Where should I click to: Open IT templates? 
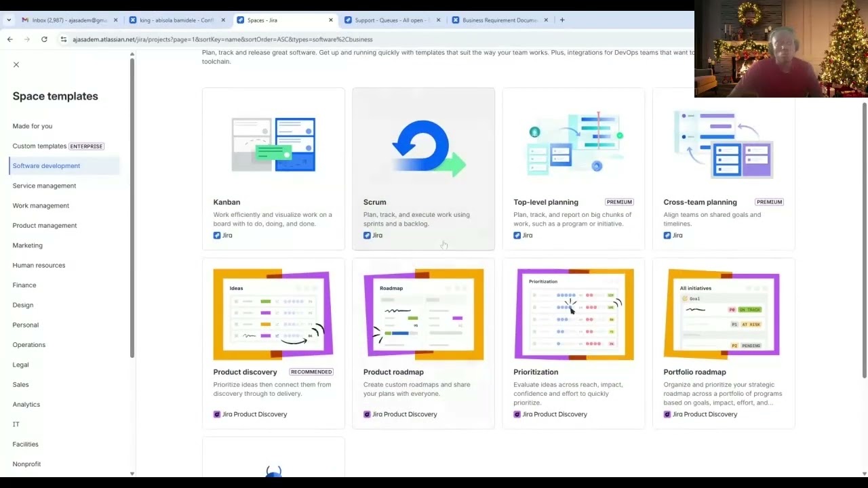click(16, 424)
